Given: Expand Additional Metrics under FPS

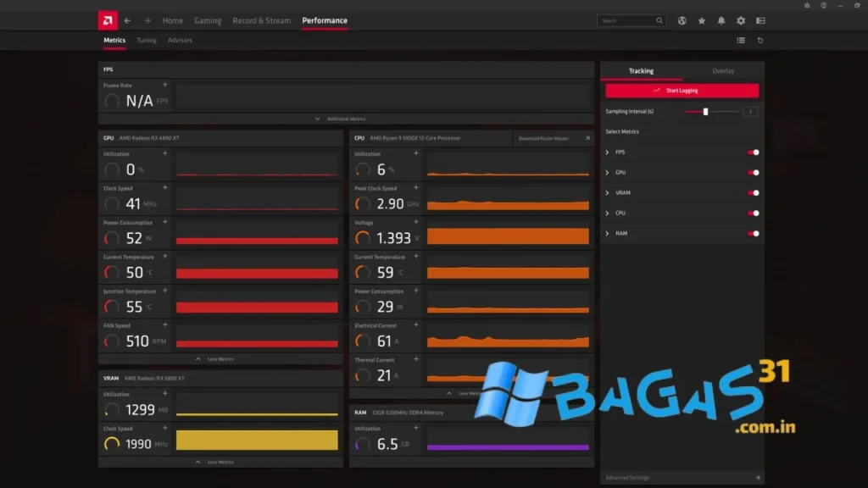Looking at the screenshot, I should pos(341,119).
